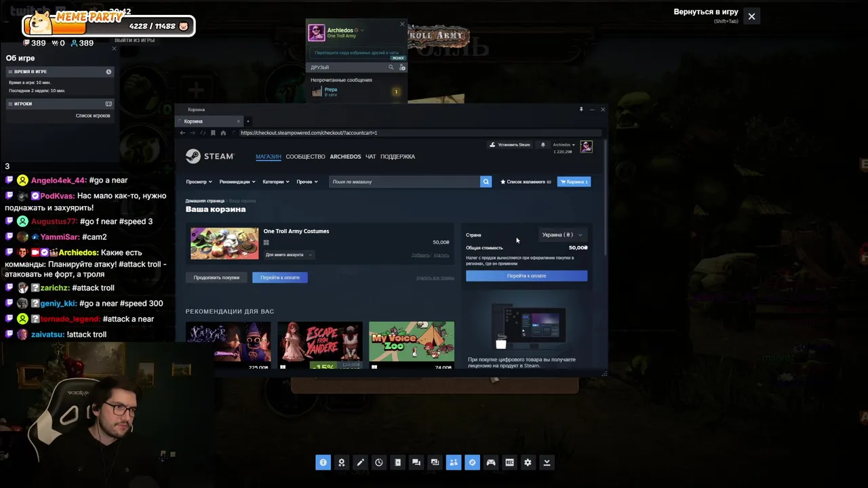Expand the Для моего аккаунта dropdown
This screenshot has height=488, width=868.
[289, 255]
